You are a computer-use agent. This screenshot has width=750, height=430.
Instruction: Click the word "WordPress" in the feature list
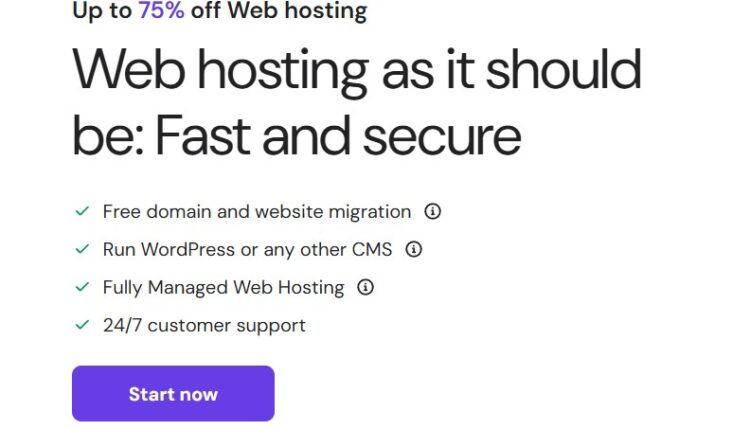191,250
